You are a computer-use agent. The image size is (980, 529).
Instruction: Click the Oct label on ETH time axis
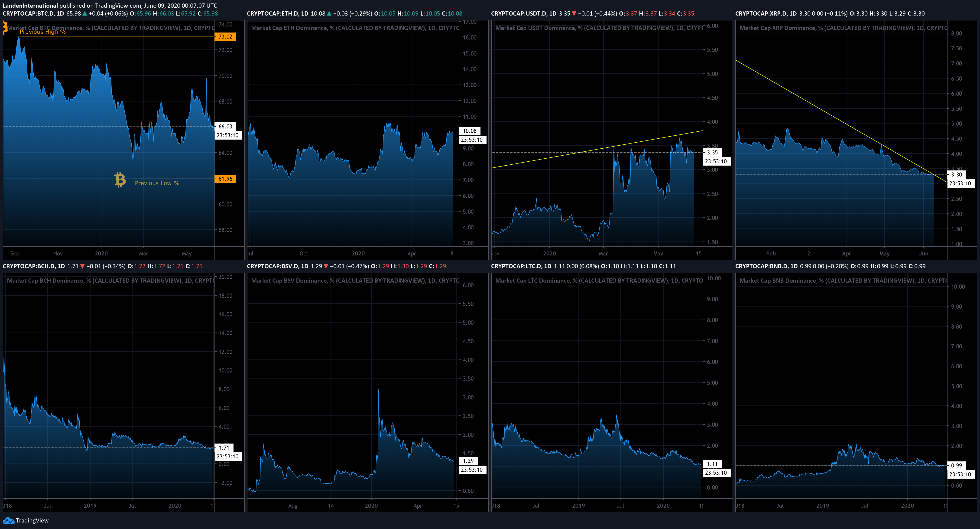pyautogui.click(x=304, y=253)
